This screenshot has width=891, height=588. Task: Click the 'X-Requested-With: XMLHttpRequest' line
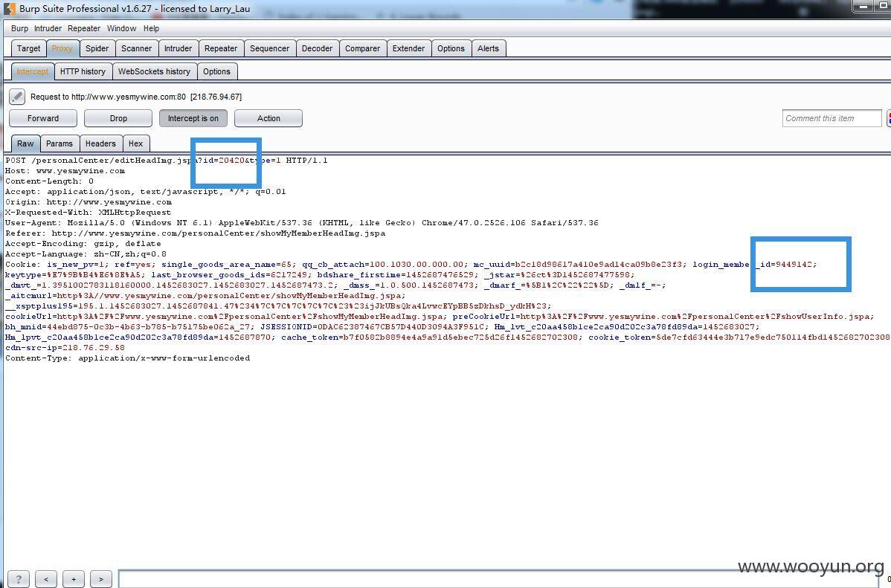88,213
